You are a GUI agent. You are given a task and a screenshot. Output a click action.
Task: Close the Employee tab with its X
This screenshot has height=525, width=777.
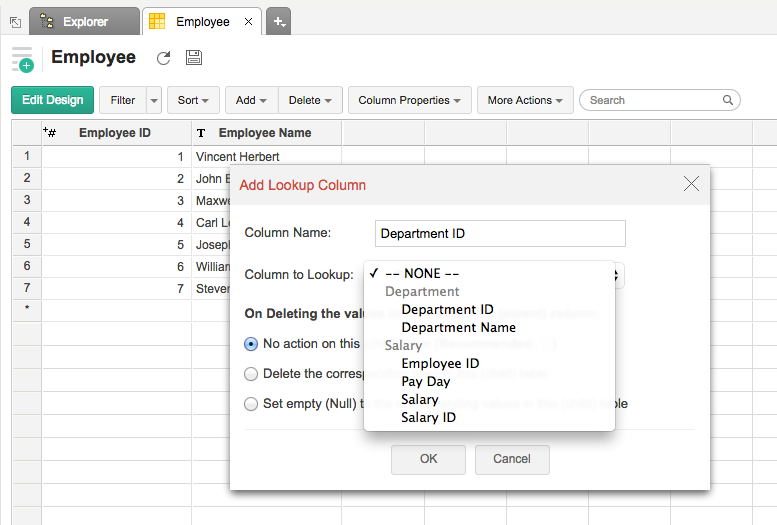click(x=248, y=21)
